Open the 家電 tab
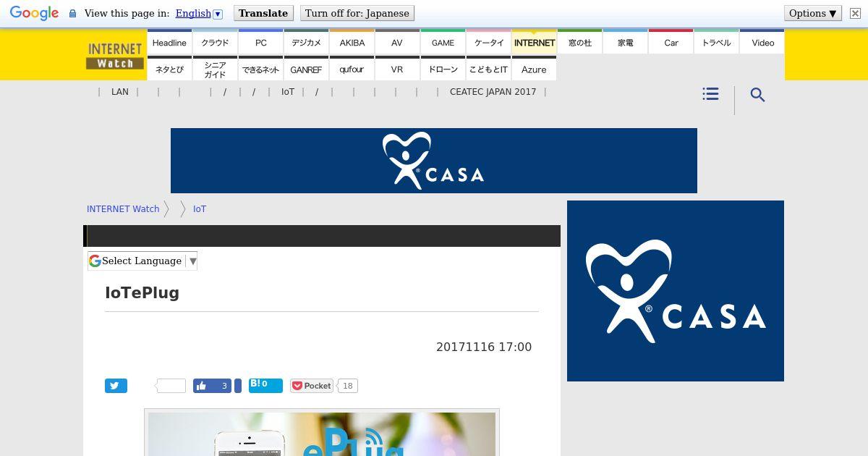 pyautogui.click(x=625, y=42)
